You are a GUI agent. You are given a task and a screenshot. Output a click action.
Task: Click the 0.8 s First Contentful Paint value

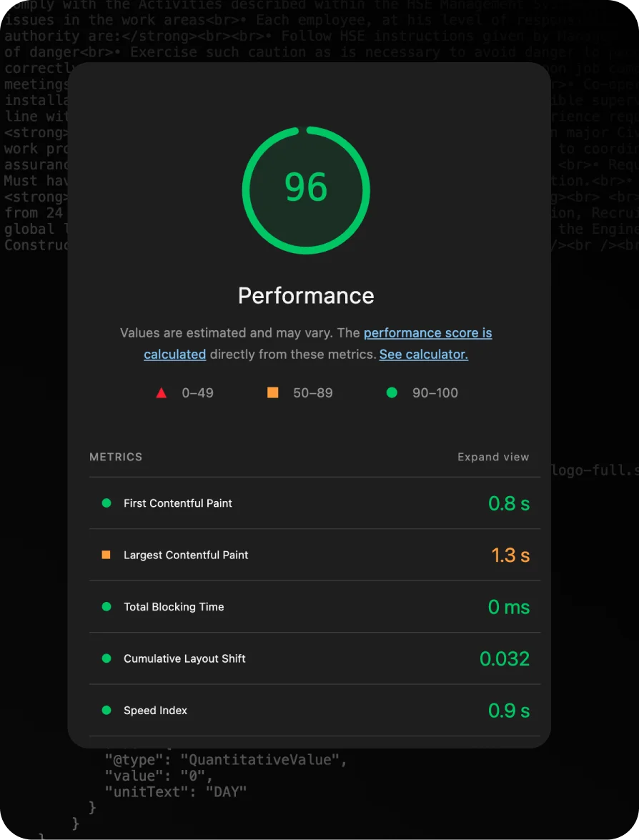point(508,503)
